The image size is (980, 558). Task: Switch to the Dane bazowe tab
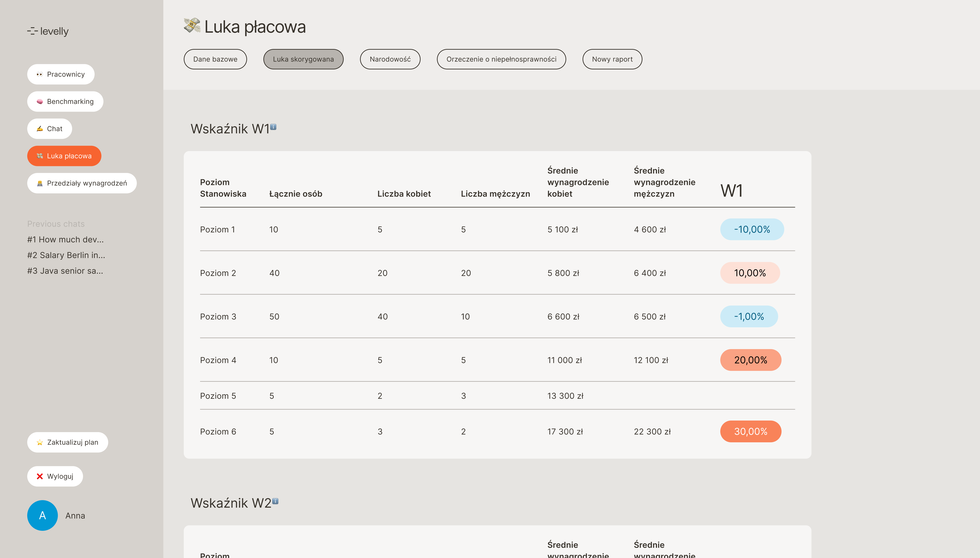(x=215, y=59)
